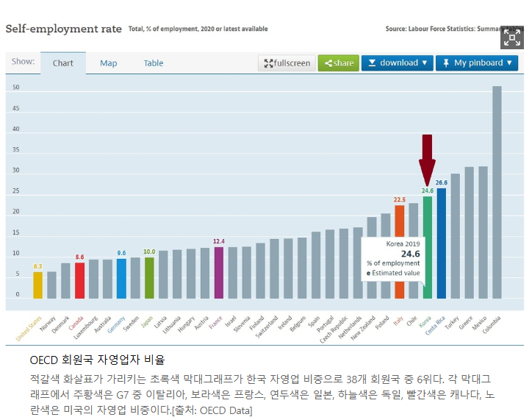Click the Colombia axis label
Viewport: 532px width, 417px height.
click(x=492, y=325)
